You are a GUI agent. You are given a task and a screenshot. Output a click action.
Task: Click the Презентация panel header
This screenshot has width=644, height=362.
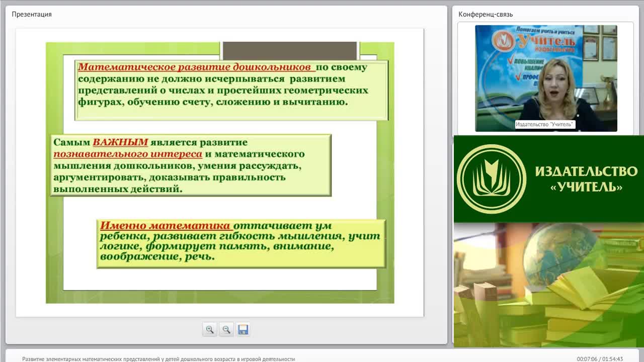(x=32, y=14)
